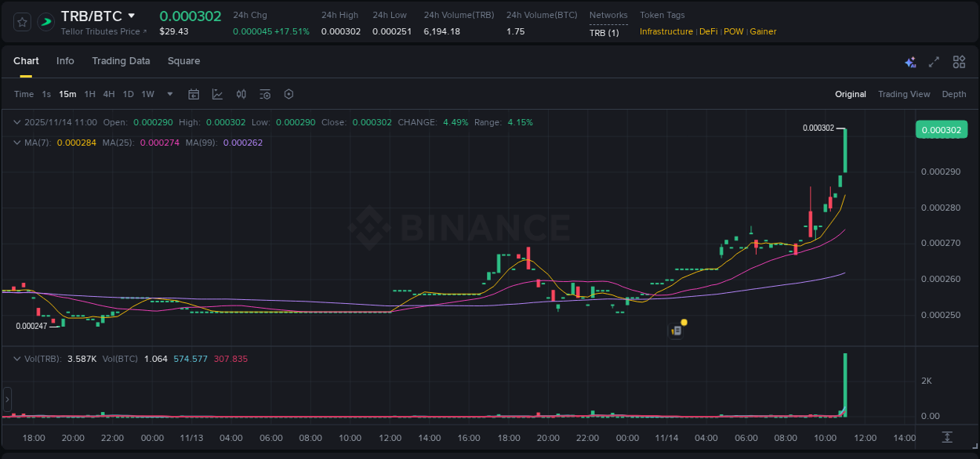Screen dimensions: 980x459
Task: Open the date range selection calendar icon
Action: [x=194, y=94]
